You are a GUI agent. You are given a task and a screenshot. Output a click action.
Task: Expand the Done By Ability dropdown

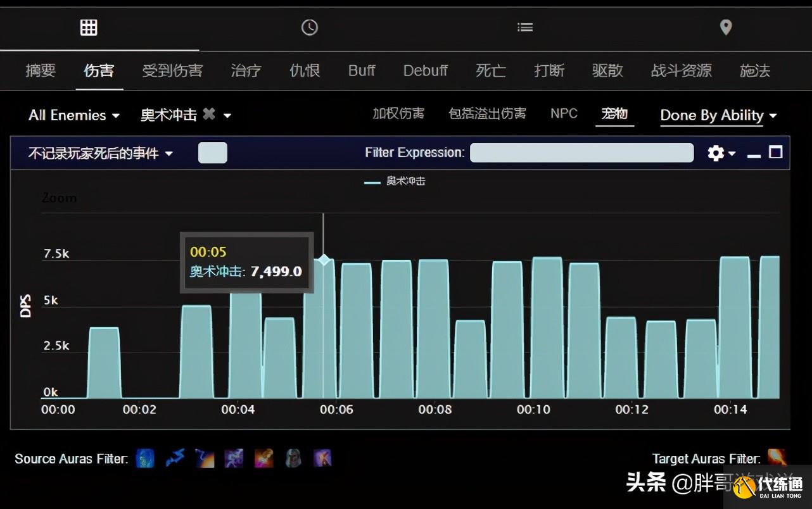(x=718, y=115)
